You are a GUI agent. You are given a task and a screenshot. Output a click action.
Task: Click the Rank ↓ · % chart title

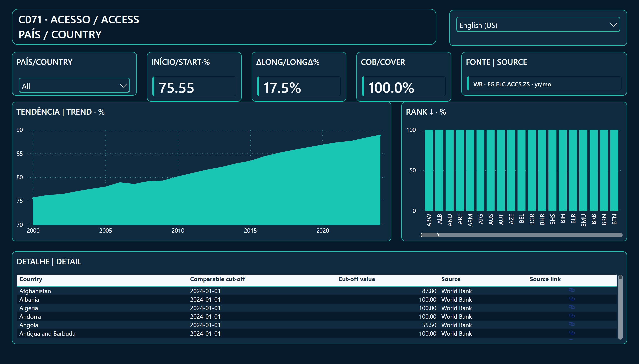(426, 112)
